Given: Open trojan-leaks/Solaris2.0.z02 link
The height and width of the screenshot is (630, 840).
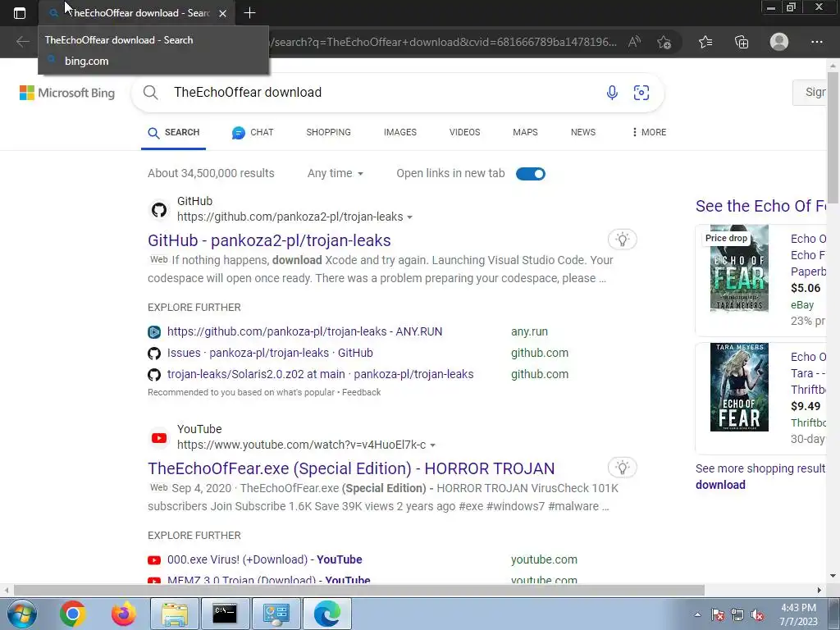Looking at the screenshot, I should pos(321,374).
